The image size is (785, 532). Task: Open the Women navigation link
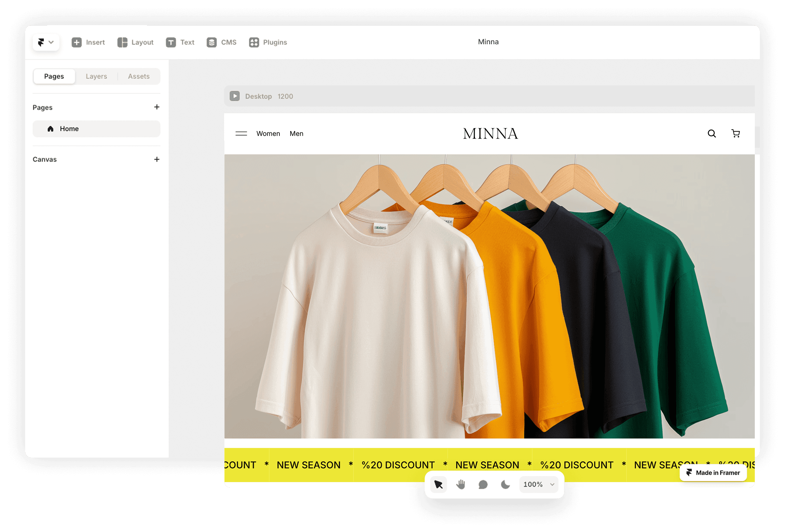point(268,134)
